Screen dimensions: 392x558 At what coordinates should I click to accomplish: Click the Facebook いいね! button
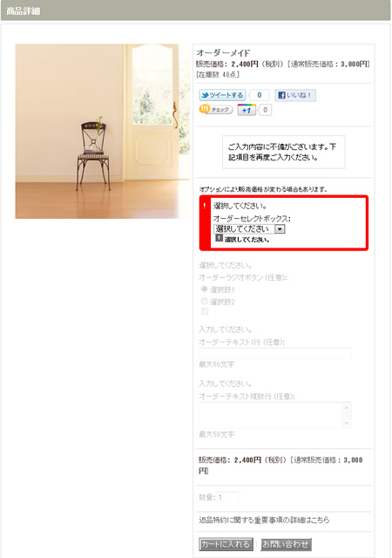pos(295,95)
